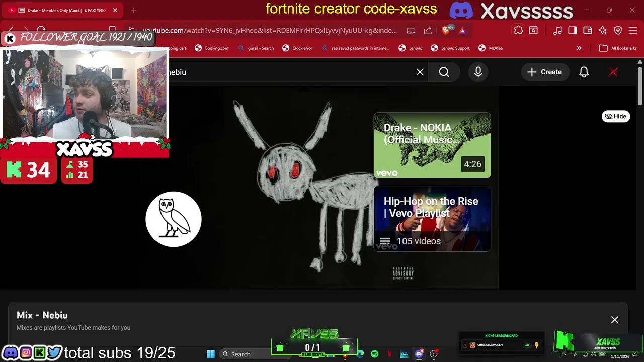
Task: Open the Brave Wallet icon
Action: (x=588, y=30)
